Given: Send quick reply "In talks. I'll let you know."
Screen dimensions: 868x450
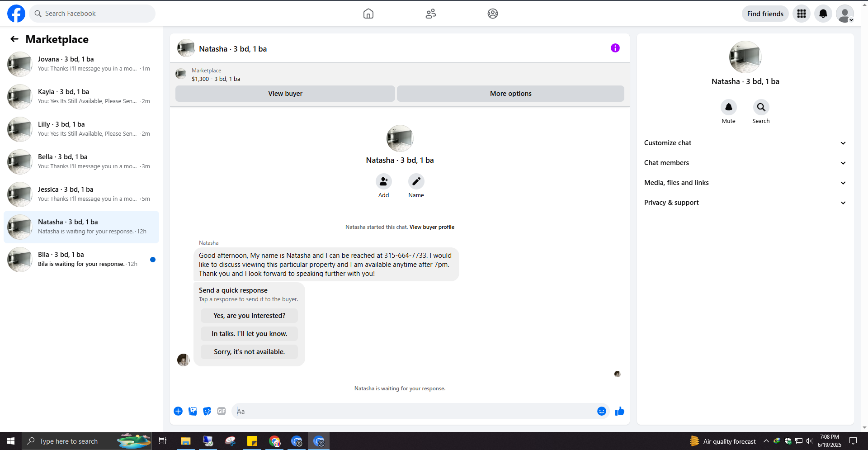Looking at the screenshot, I should (x=250, y=334).
